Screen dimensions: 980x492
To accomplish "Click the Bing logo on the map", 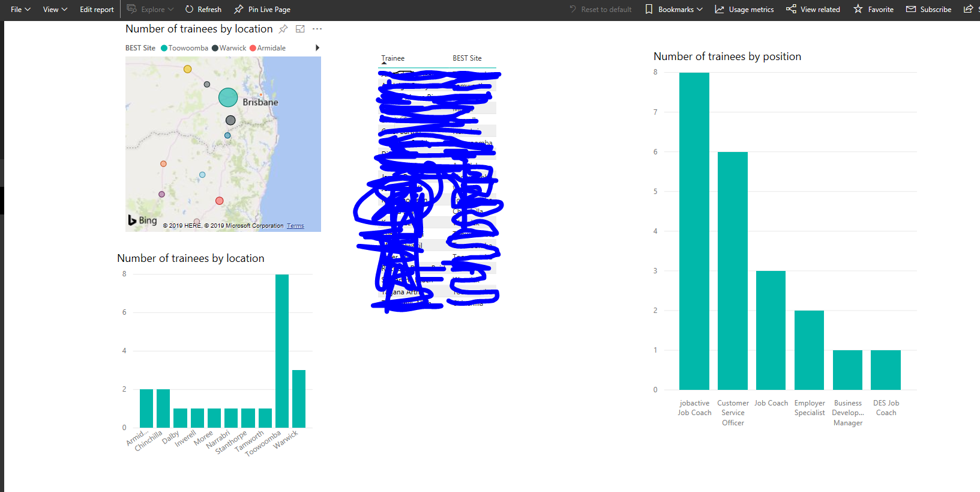I will pos(142,220).
